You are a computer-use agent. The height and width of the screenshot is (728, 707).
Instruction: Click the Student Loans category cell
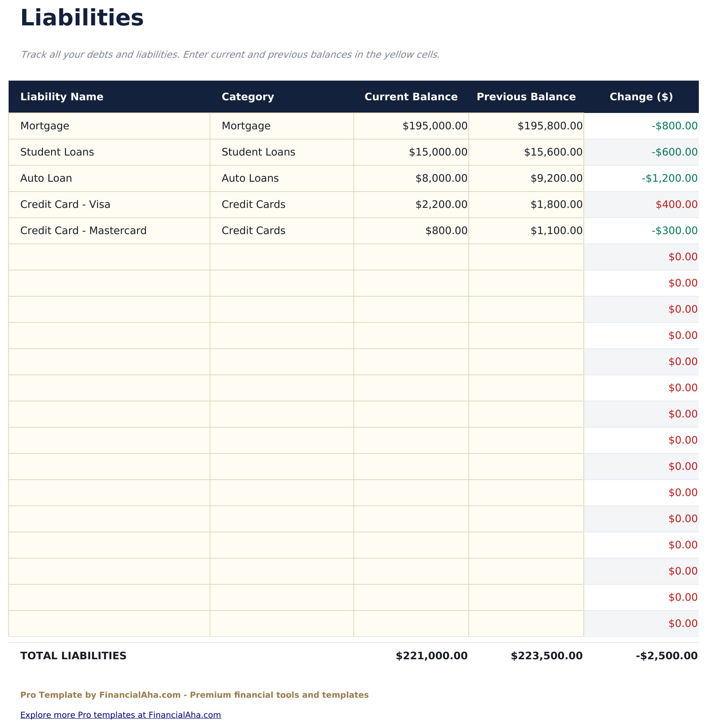(x=258, y=152)
